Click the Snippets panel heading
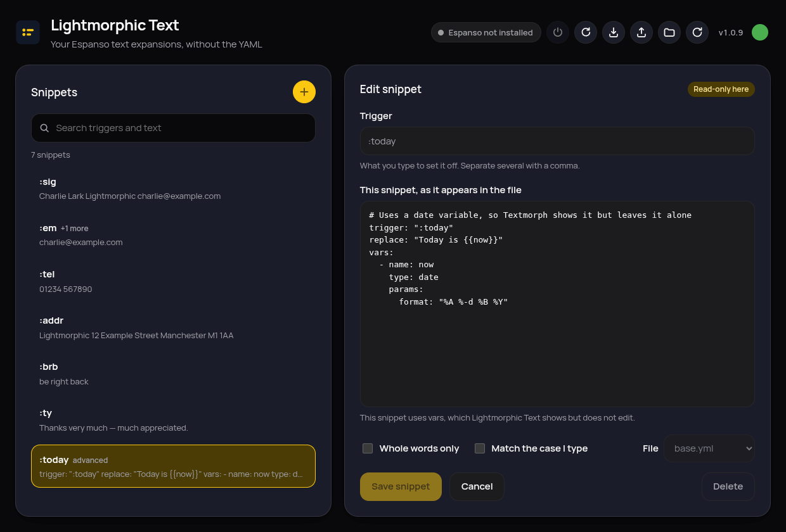The width and height of the screenshot is (786, 532). pos(54,92)
